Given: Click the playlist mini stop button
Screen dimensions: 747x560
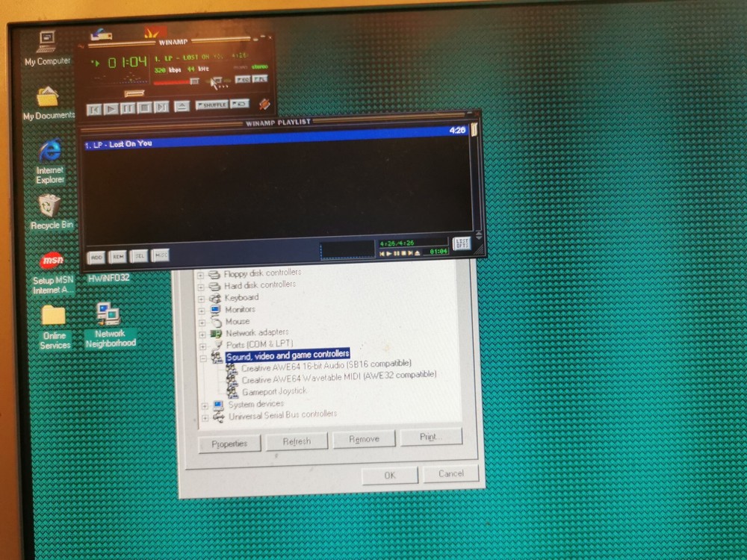Looking at the screenshot, I should 403,253.
